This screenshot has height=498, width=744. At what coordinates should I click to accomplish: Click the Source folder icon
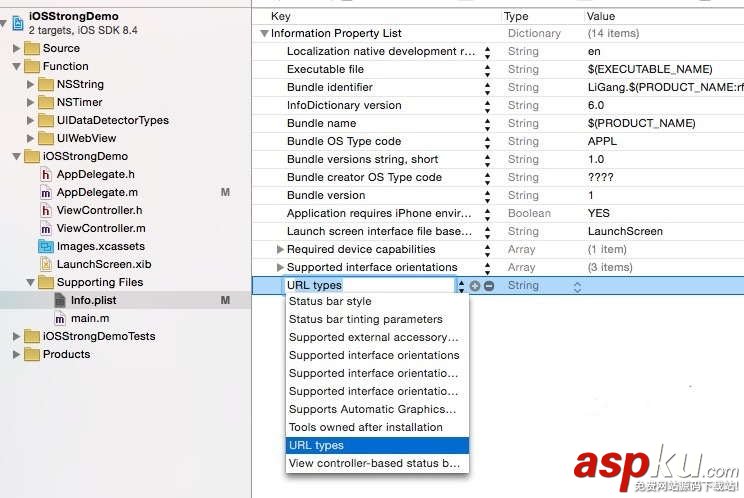[32, 48]
